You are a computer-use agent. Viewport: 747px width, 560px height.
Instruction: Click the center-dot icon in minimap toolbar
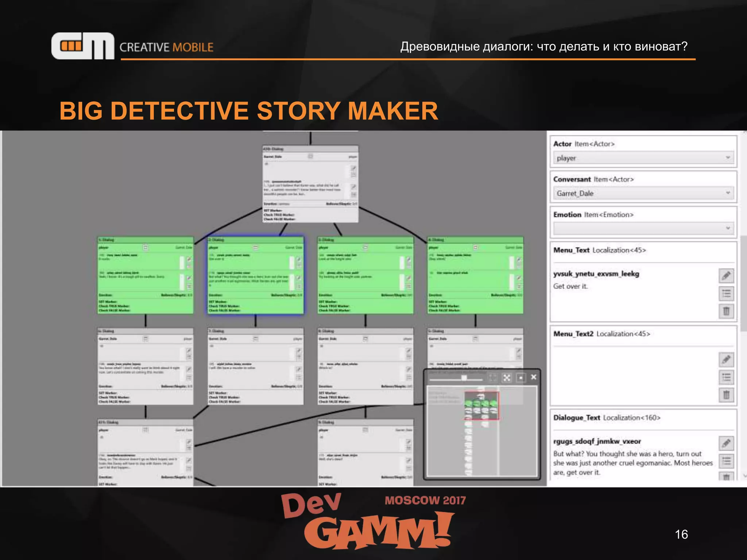pos(520,378)
